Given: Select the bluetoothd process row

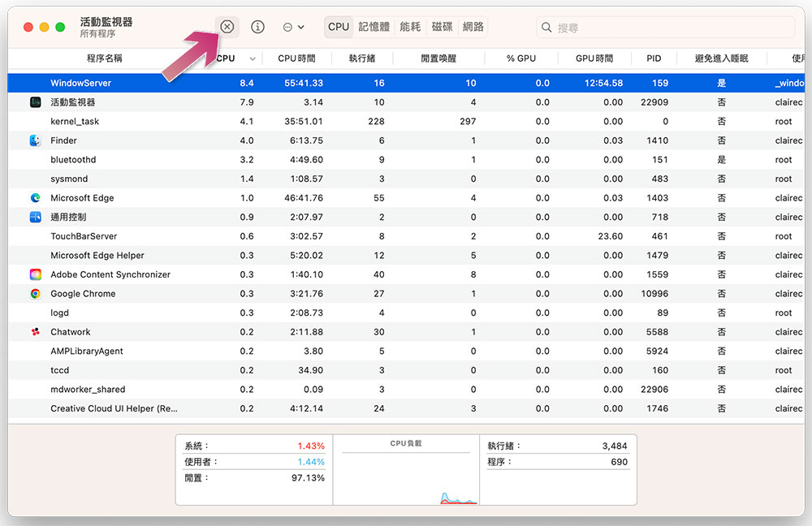Looking at the screenshot, I should [x=406, y=159].
